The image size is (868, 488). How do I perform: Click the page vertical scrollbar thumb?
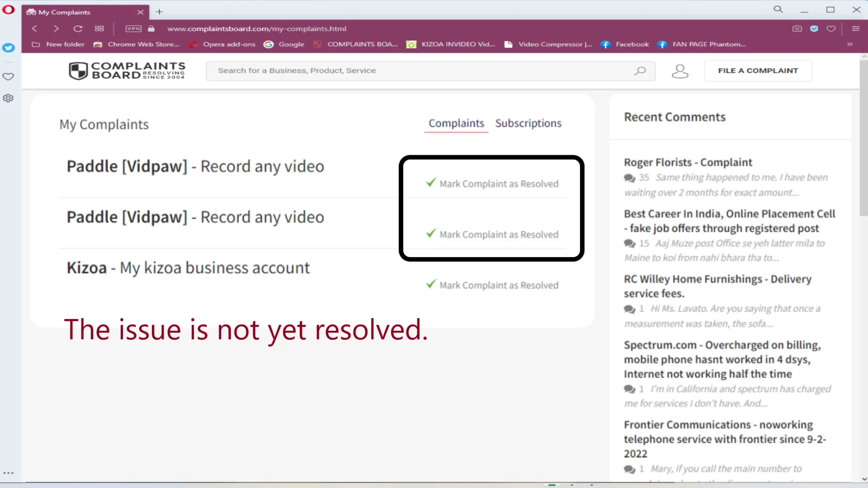pos(864,138)
